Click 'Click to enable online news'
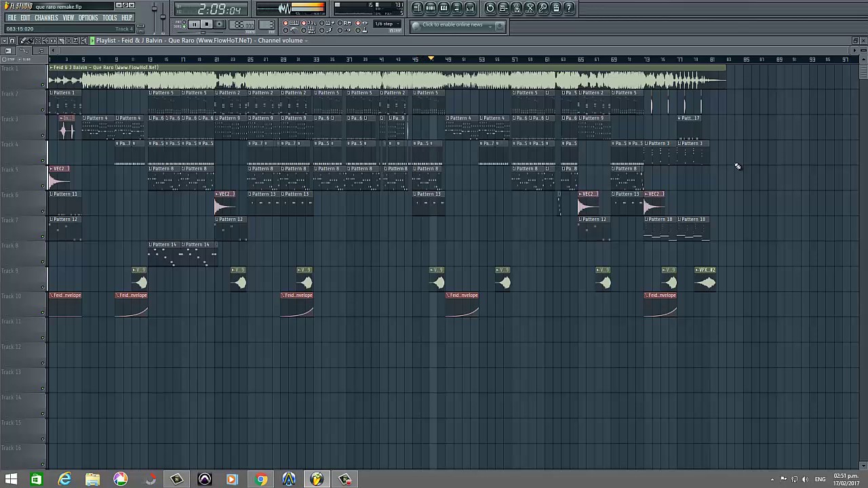868x488 pixels. pos(452,24)
